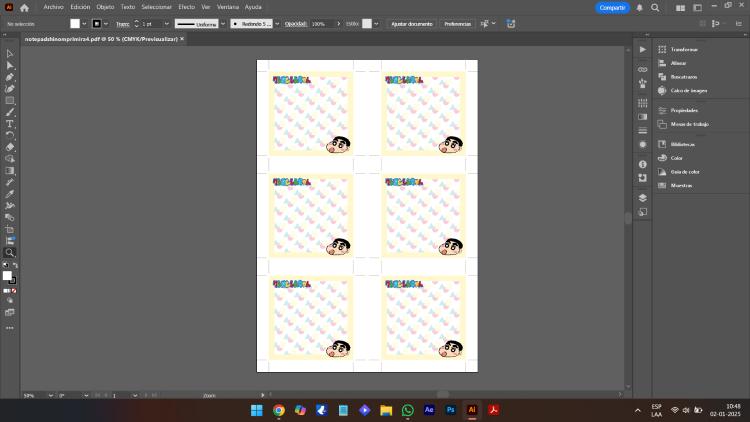Toggle drawing mode icon
The height and width of the screenshot is (422, 750).
click(10, 301)
